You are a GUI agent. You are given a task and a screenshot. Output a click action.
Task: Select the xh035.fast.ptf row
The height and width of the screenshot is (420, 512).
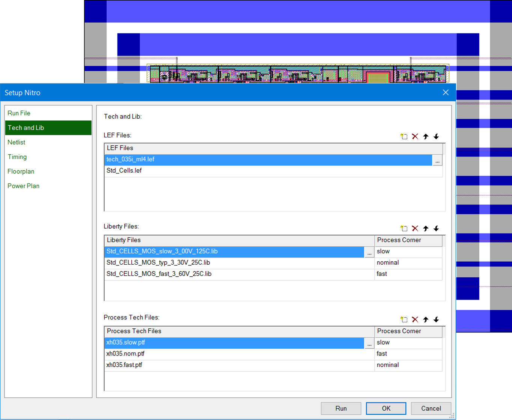tap(239, 366)
